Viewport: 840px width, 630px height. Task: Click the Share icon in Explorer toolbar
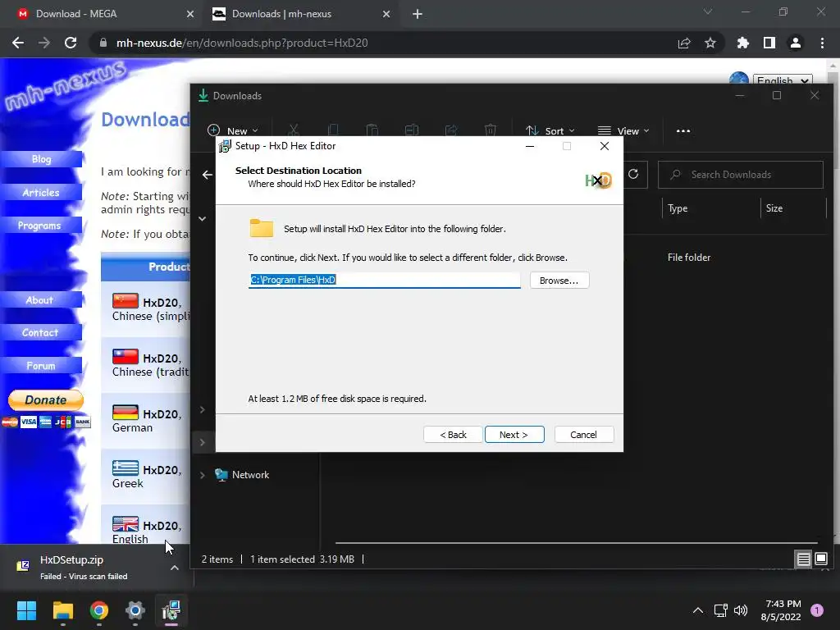click(x=451, y=130)
